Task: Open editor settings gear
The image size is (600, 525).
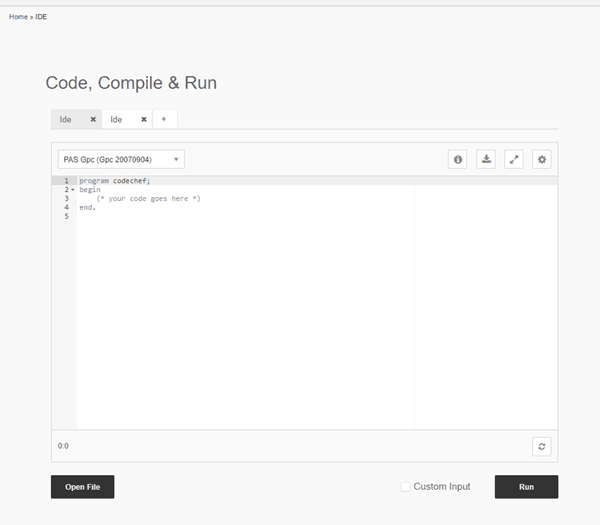Action: click(542, 159)
